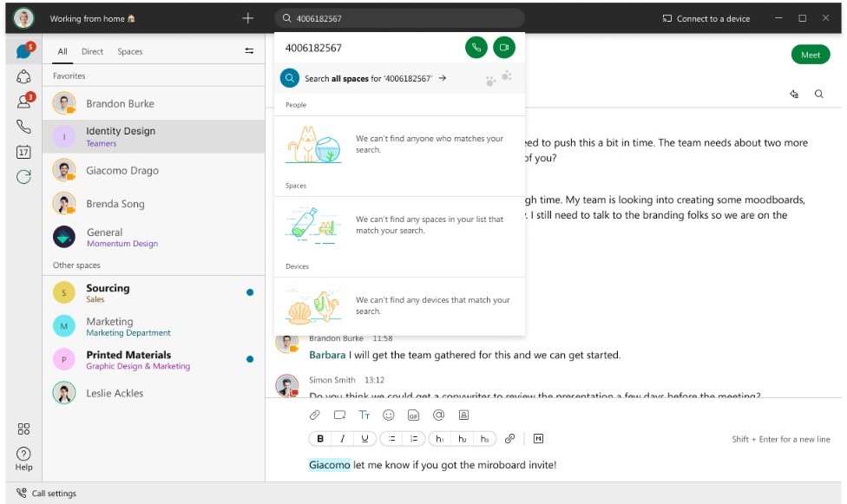Open the Teams icon in sidebar
The width and height of the screenshot is (847, 504).
click(x=23, y=76)
